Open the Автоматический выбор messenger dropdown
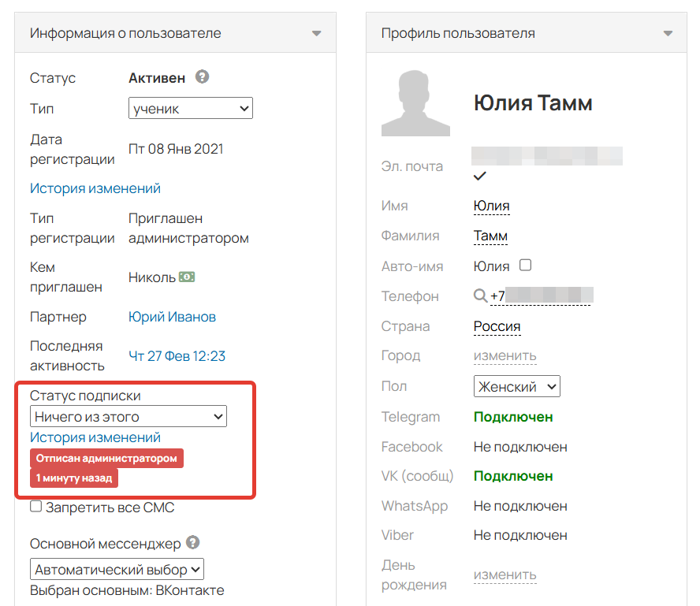 pos(117,569)
